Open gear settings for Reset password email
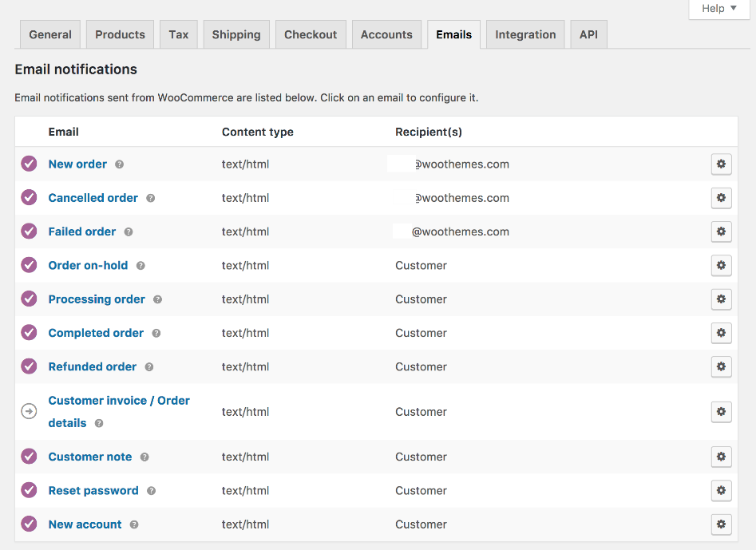 coord(721,490)
